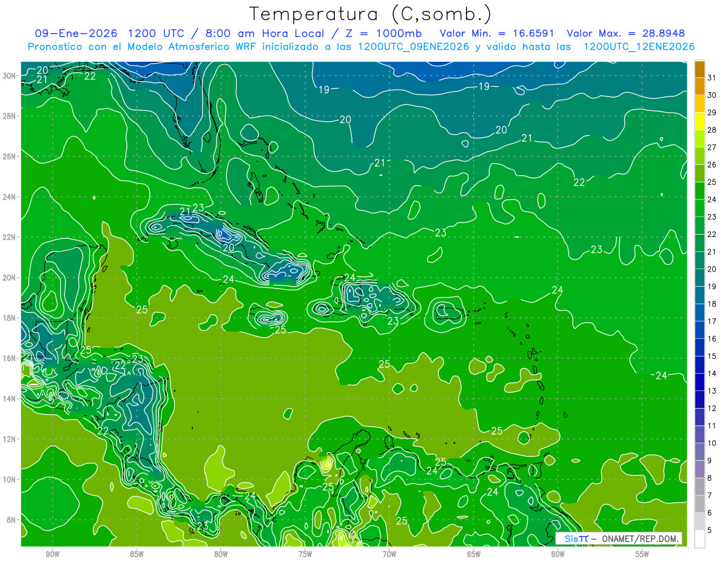Click the latitude axis label 12N
Viewport: 728px width, 562px height.
(9, 439)
